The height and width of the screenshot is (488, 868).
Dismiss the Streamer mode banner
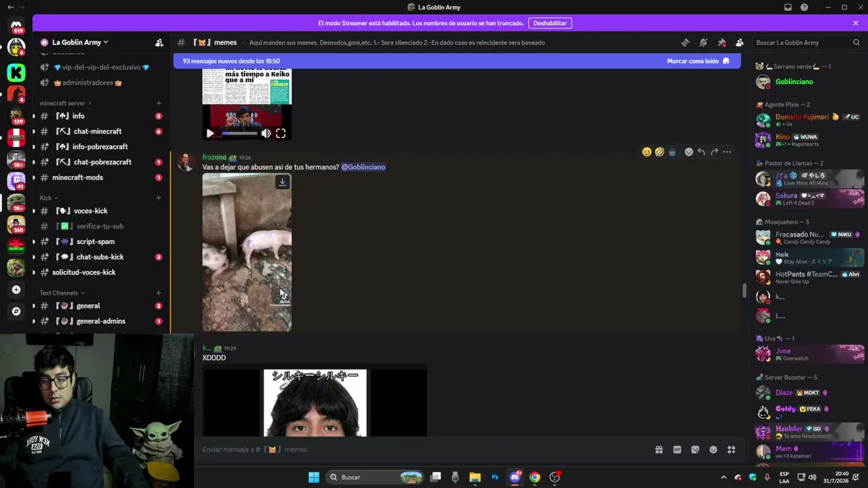point(856,23)
